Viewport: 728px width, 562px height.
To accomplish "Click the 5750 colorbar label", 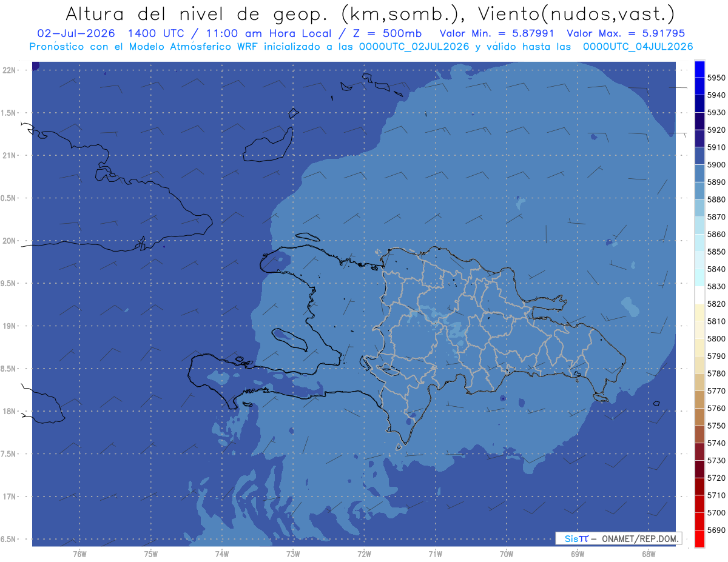I will 716,426.
